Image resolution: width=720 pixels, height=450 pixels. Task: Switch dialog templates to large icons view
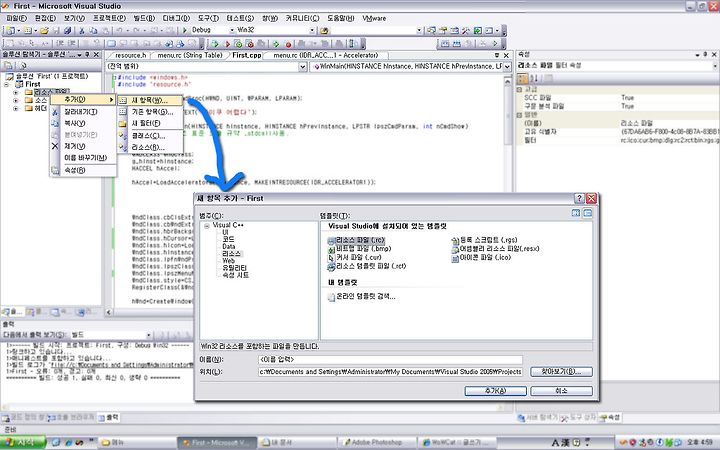[576, 213]
